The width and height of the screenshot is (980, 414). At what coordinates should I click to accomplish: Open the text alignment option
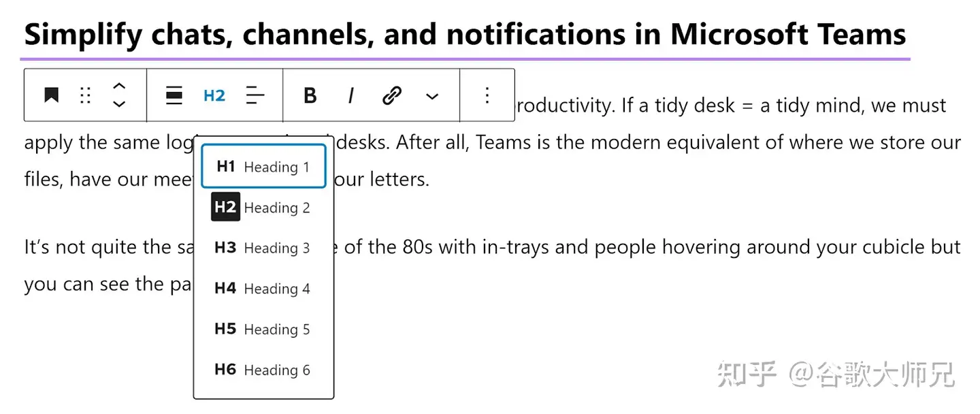click(x=255, y=95)
